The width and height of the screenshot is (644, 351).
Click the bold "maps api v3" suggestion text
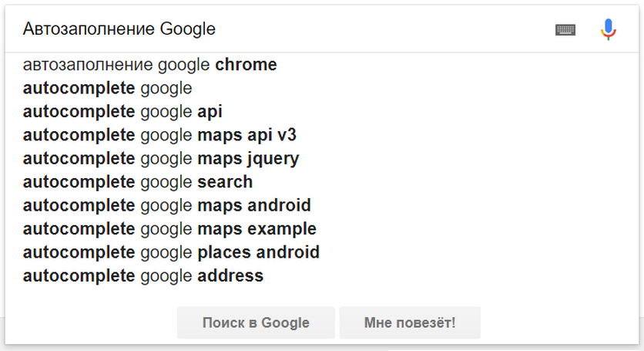click(247, 135)
